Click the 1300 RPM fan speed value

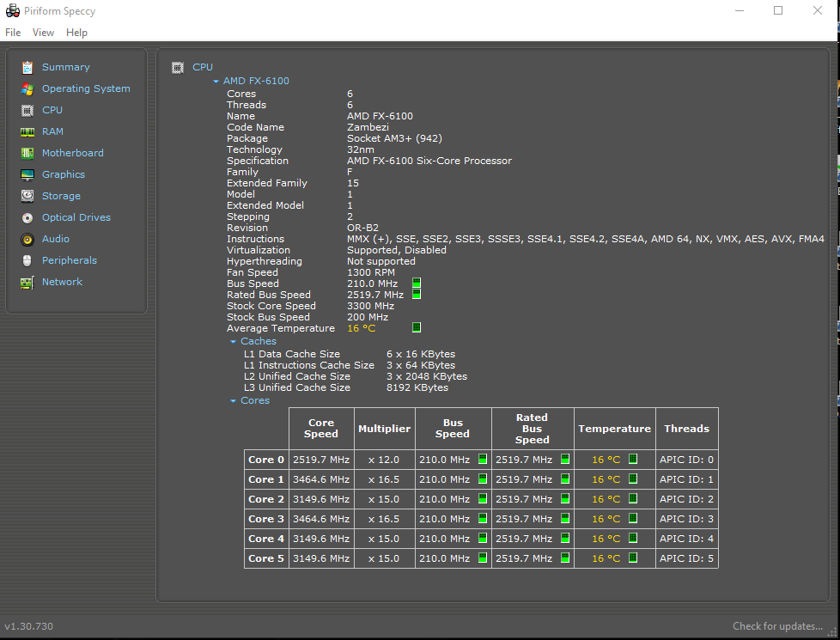(x=371, y=272)
